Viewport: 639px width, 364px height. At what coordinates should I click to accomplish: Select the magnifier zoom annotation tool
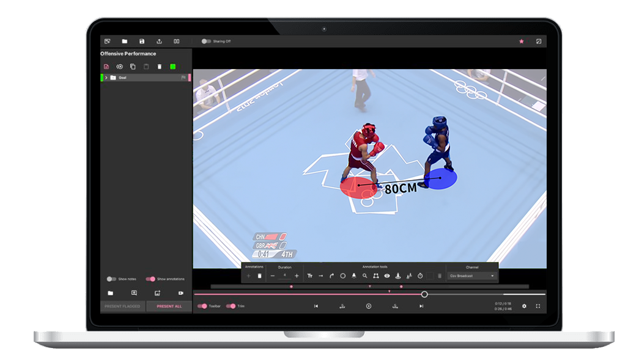(x=365, y=276)
